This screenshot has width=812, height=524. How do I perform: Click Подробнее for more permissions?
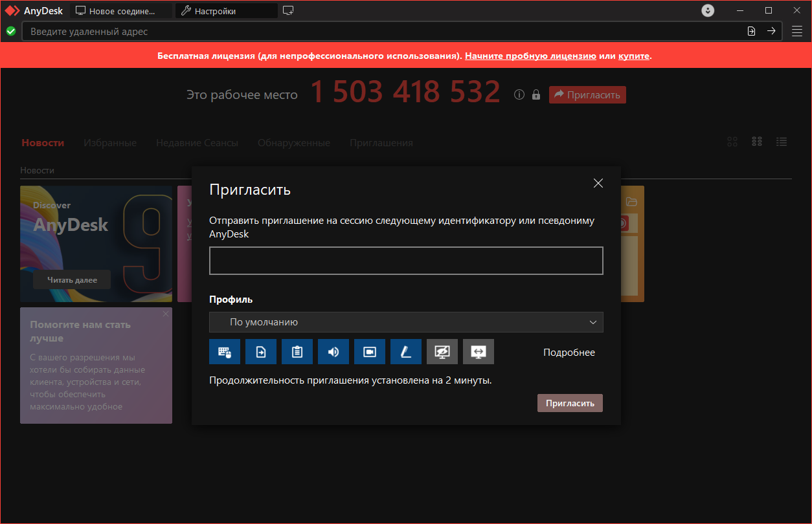coord(569,353)
